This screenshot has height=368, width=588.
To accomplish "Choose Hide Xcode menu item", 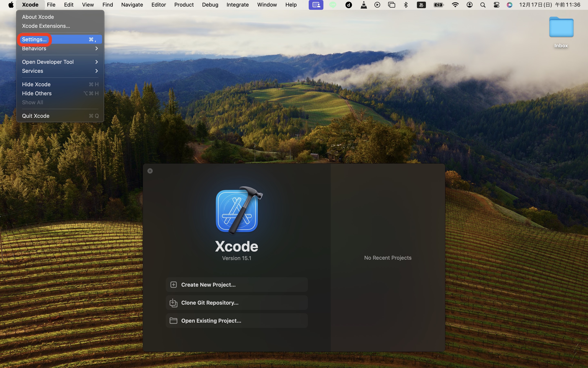I will (x=60, y=84).
